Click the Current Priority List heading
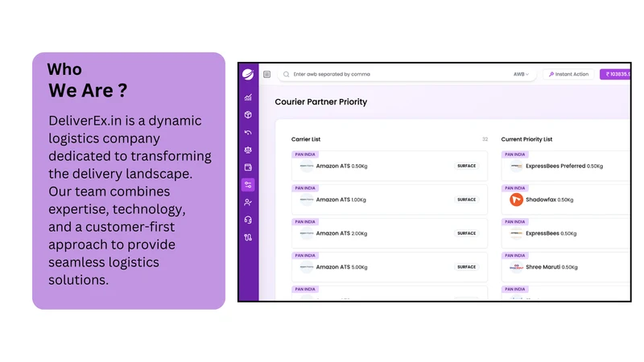 526,139
